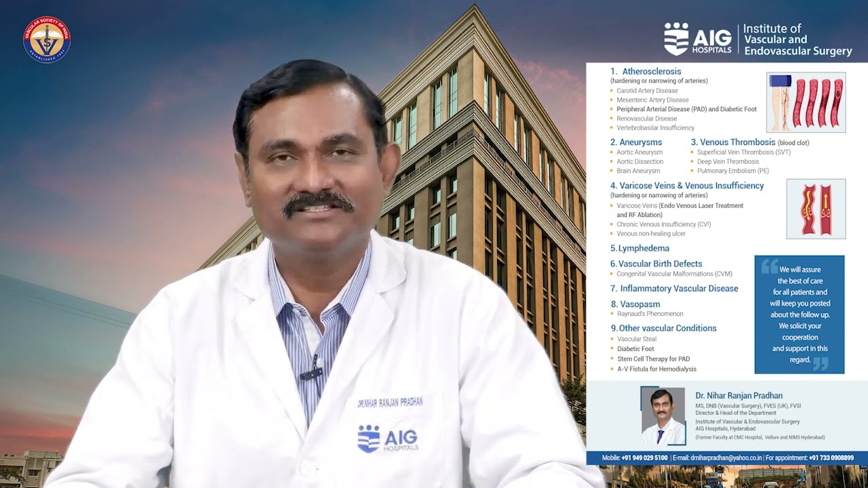Click 'Diabetic Foot' under Other vascular Conditions

point(635,349)
